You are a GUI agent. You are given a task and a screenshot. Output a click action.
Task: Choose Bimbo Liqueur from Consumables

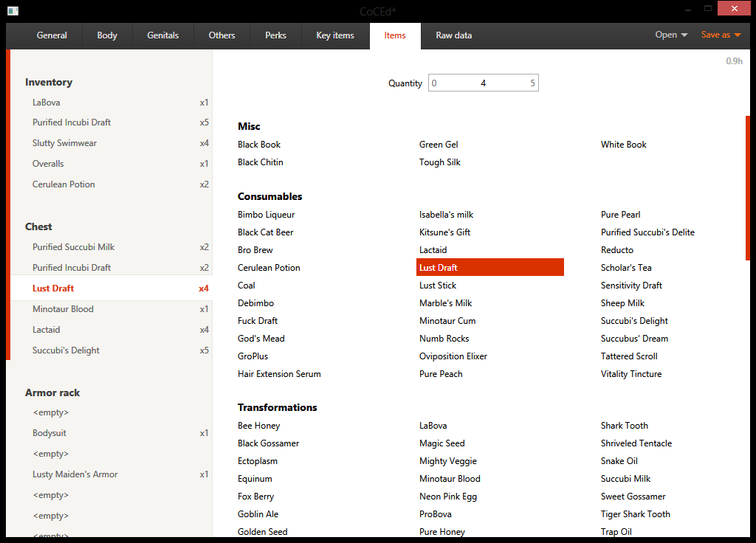pyautogui.click(x=267, y=215)
